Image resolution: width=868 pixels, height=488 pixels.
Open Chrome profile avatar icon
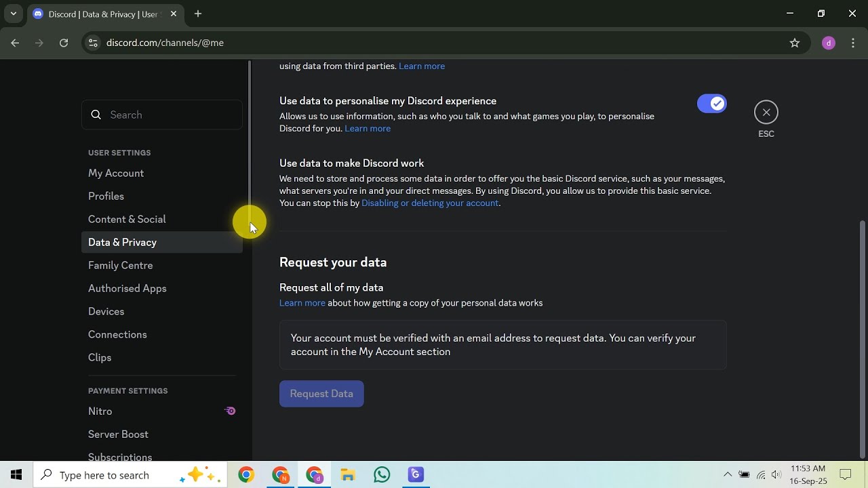828,43
